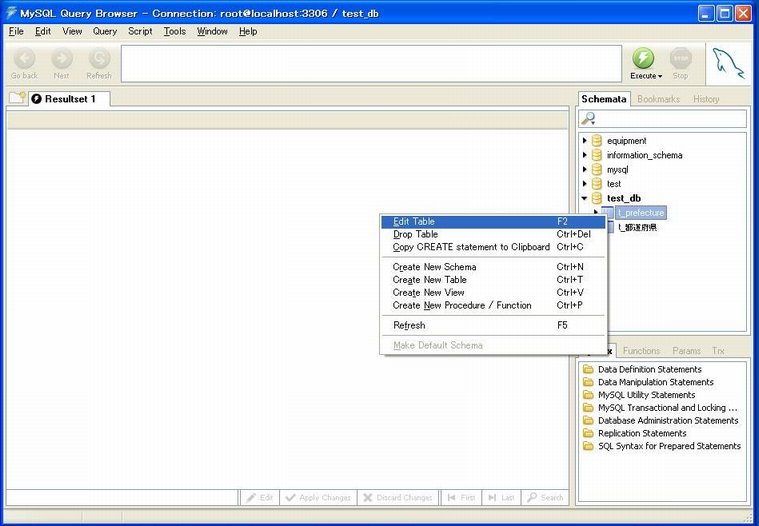Viewport: 759px width, 526px height.
Task: Choose Edit Table from context menu
Action: 414,221
